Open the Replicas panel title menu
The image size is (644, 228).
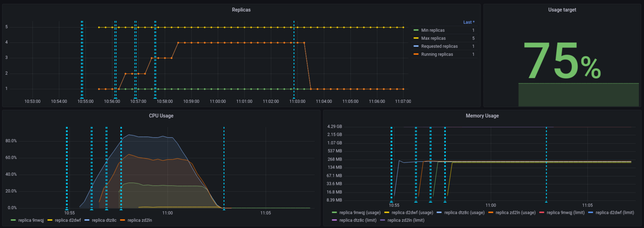(x=241, y=10)
